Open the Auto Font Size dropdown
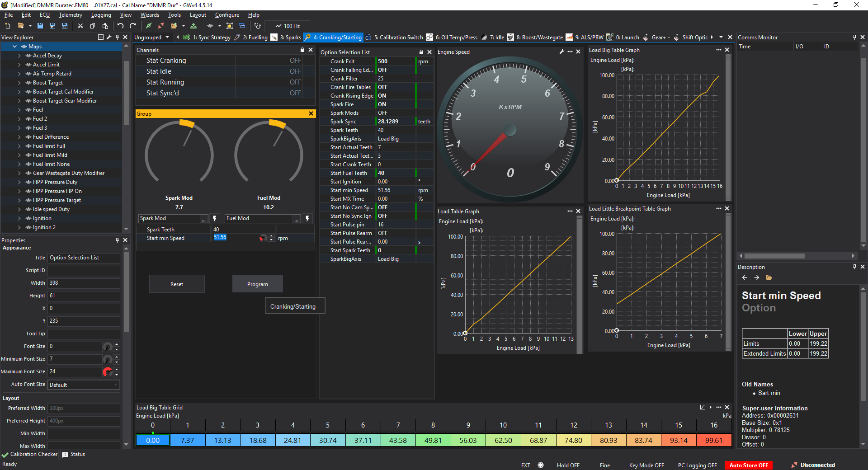 84,385
